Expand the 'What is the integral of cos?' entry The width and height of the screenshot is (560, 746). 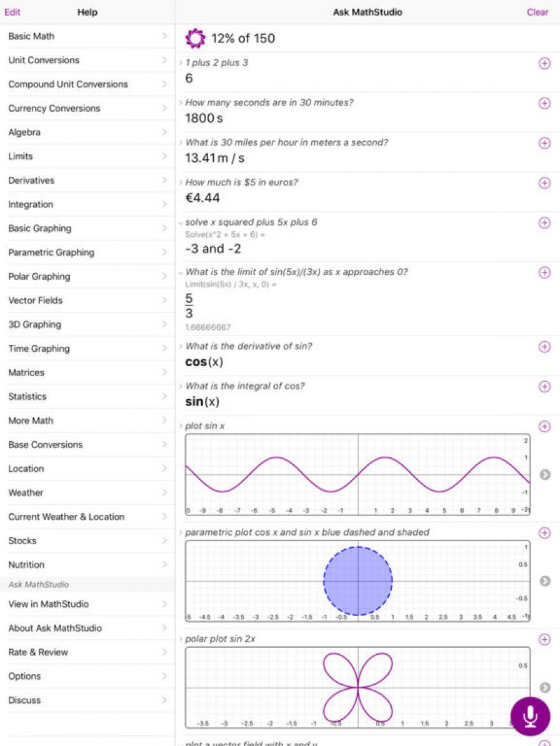coord(181,386)
